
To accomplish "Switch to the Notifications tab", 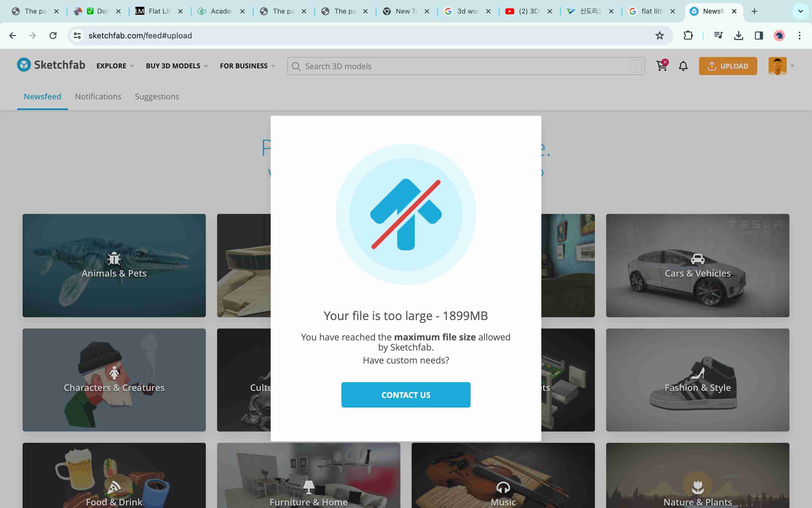I will 98,97.
